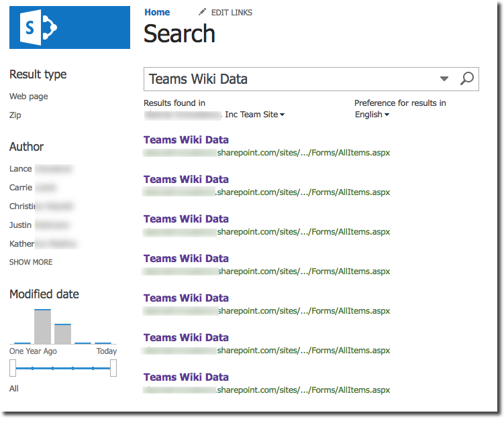Open the English language preference dropdown

pos(372,115)
